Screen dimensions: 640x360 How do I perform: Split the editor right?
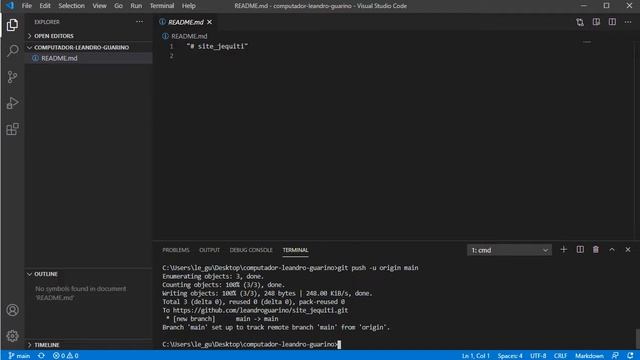(x=612, y=22)
